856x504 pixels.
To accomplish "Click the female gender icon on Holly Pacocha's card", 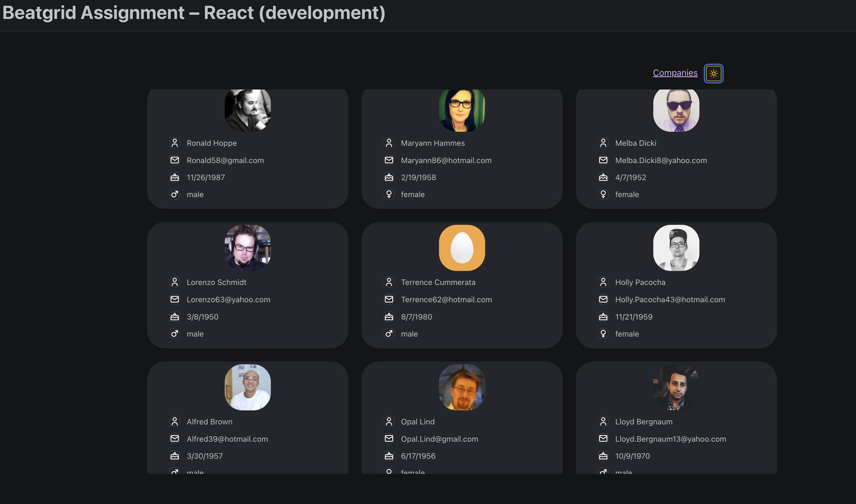I will (x=603, y=334).
